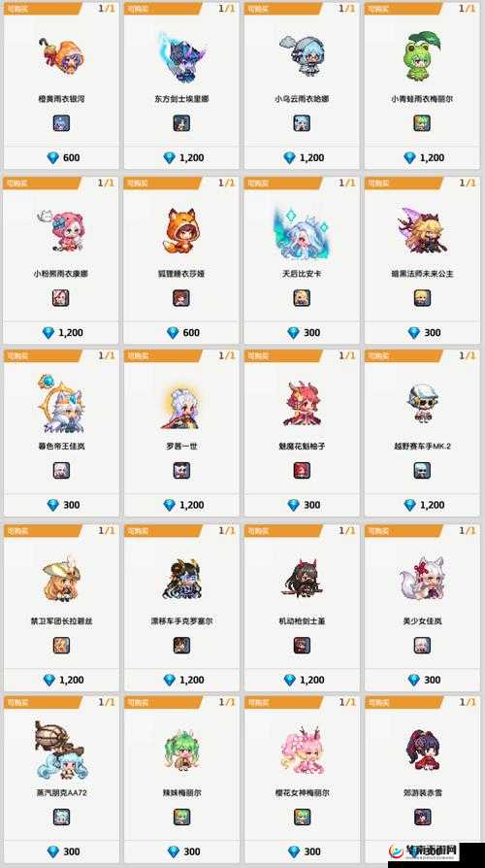Click the 1,200 gem price under 机动枪剑士堇
The image size is (485, 868).
point(304,680)
